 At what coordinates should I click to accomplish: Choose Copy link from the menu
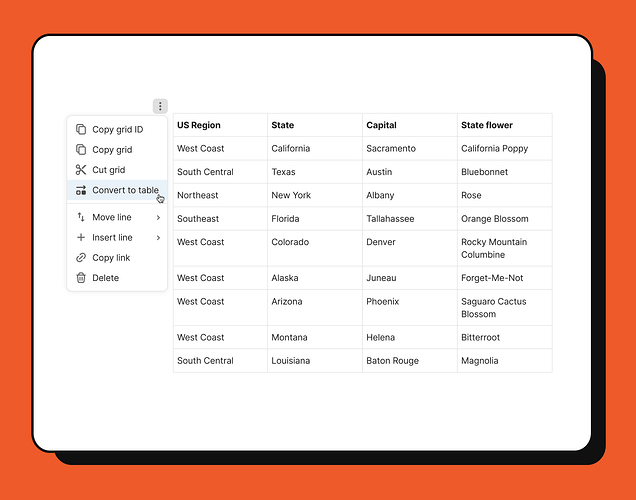pyautogui.click(x=117, y=258)
